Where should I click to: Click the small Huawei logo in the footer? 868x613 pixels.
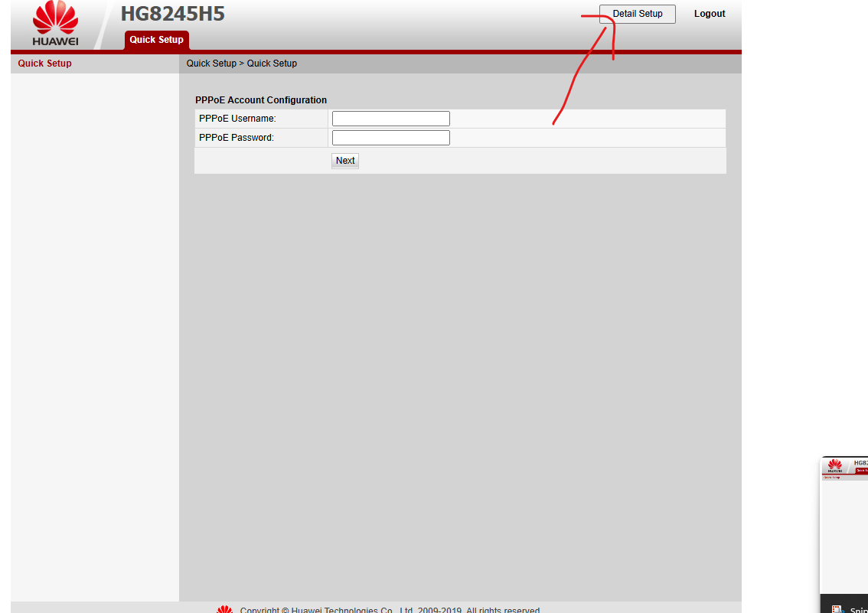click(225, 609)
